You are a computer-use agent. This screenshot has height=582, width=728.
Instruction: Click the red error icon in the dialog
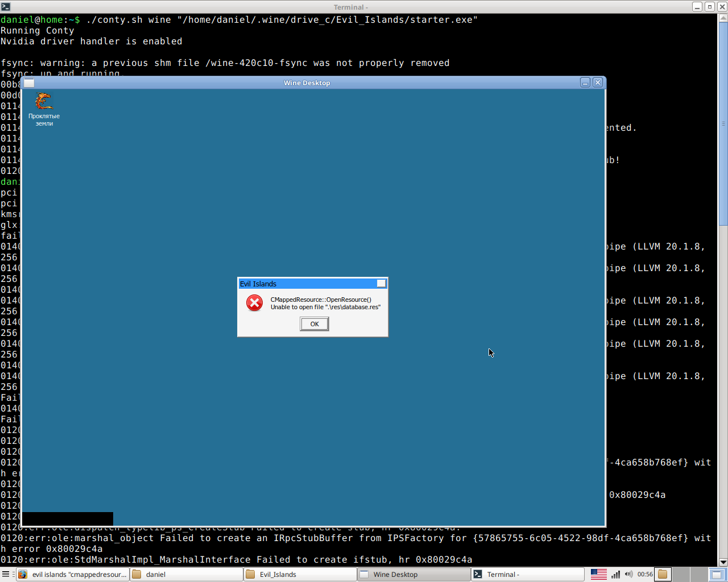[x=254, y=303]
